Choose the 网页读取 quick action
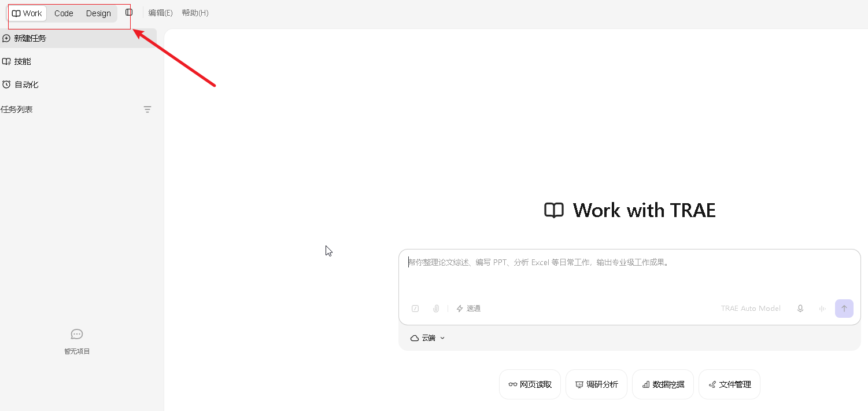The image size is (868, 411). tap(530, 384)
